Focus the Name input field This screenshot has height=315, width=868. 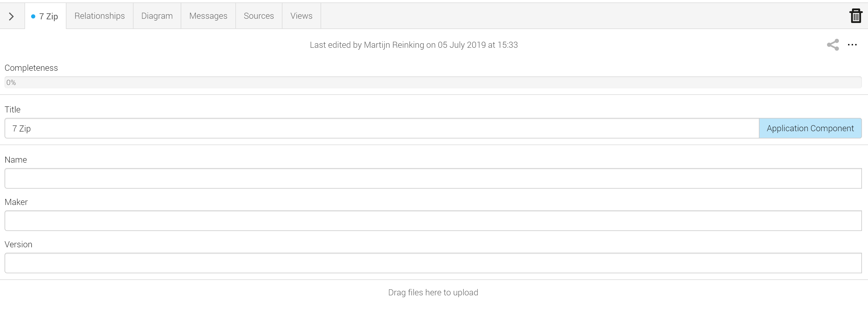click(433, 178)
